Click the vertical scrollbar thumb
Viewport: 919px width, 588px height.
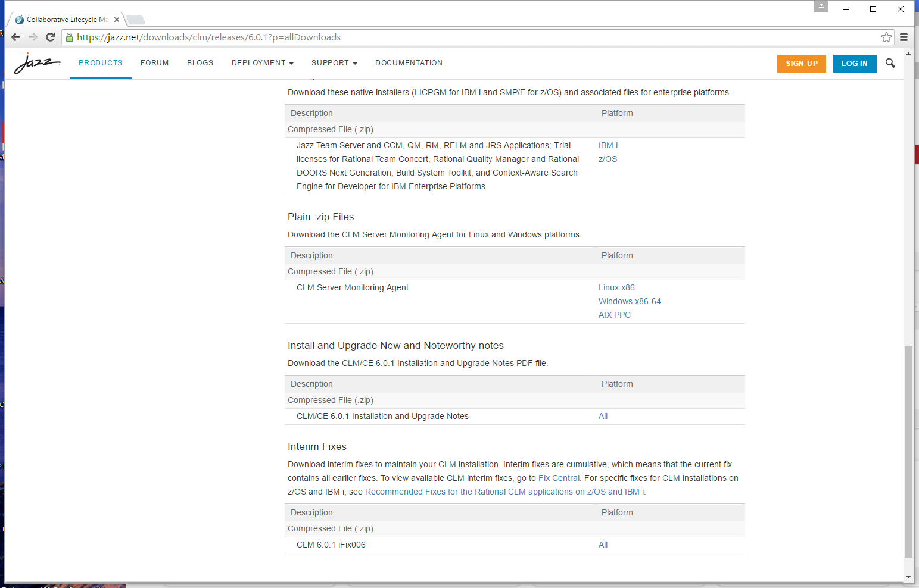[908, 452]
